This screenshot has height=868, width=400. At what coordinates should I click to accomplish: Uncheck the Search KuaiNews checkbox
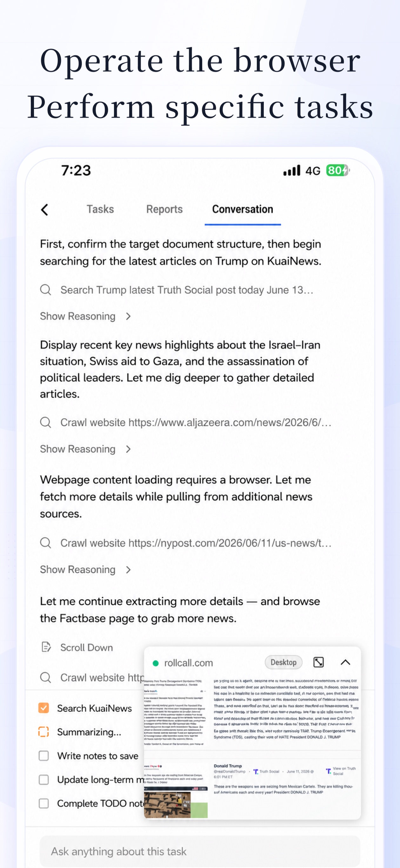(43, 708)
